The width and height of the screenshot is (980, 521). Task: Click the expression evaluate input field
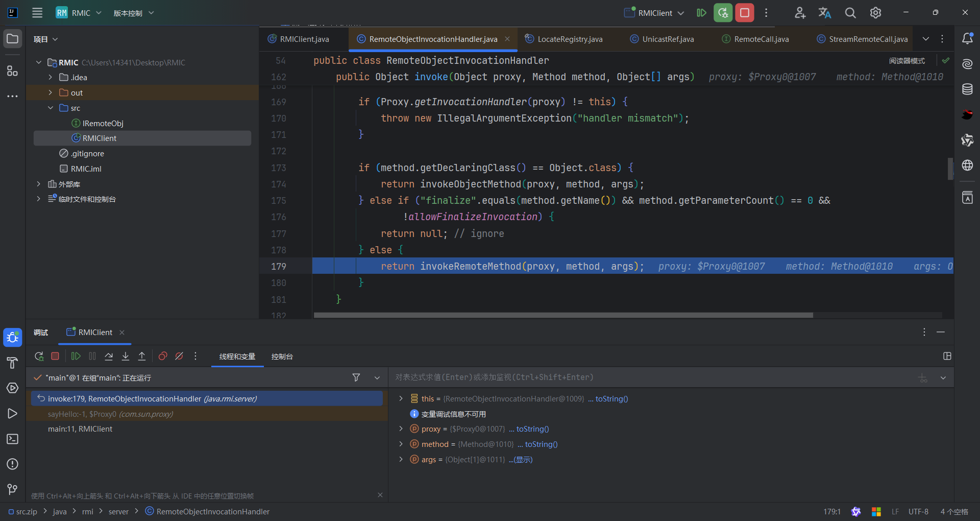click(653, 377)
